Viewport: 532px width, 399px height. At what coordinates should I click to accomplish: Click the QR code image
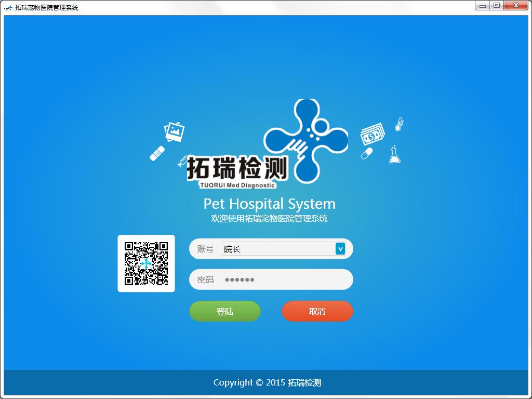tap(146, 263)
